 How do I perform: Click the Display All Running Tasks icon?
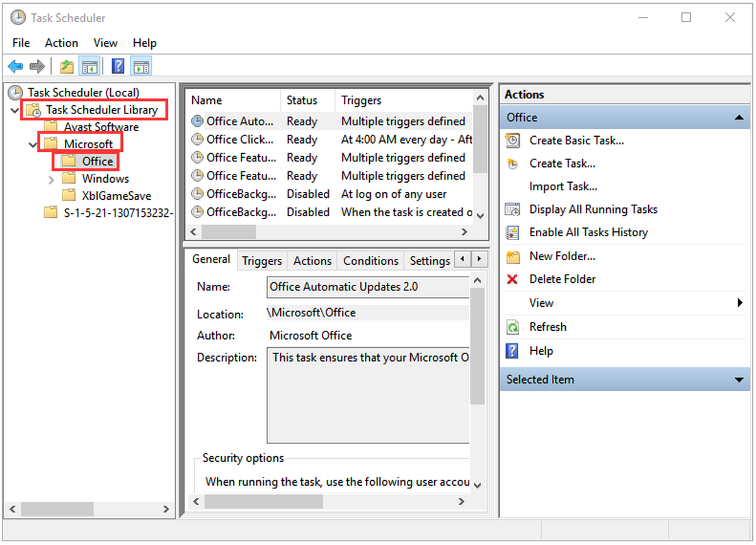(513, 209)
